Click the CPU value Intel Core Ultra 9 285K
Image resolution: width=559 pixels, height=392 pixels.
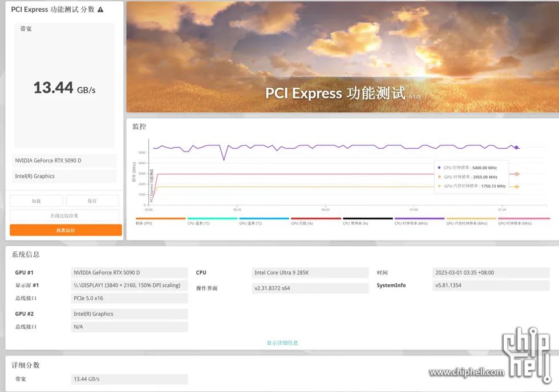pos(310,273)
